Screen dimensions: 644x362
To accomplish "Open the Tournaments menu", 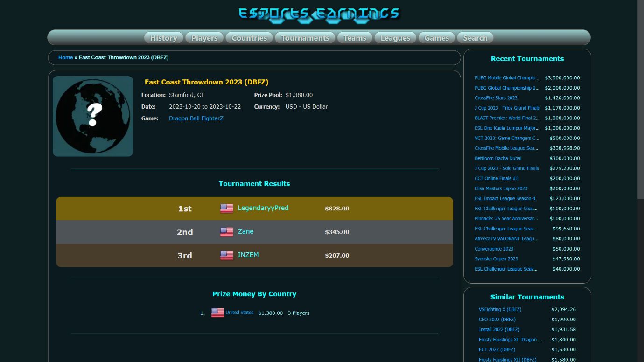I will pyautogui.click(x=305, y=38).
